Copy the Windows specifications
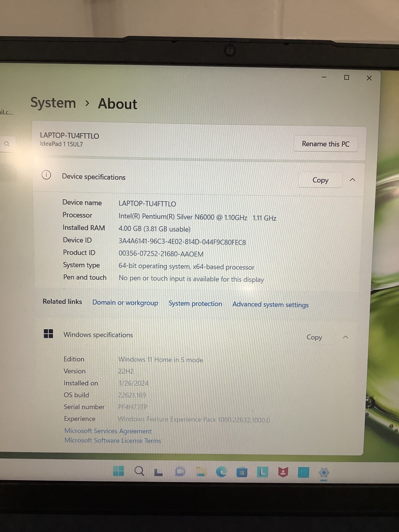 pos(314,337)
